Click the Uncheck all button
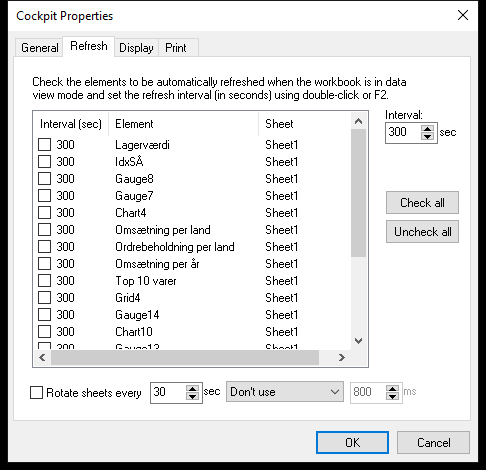This screenshot has width=486, height=470. coord(422,232)
